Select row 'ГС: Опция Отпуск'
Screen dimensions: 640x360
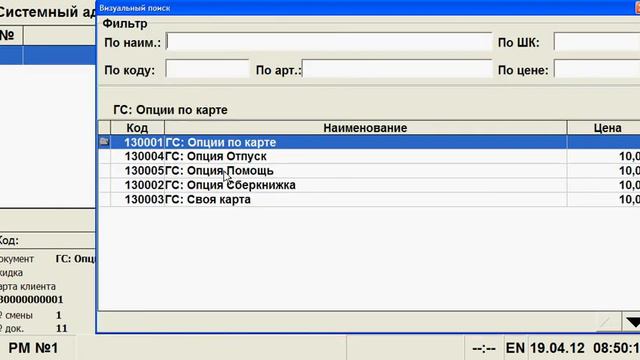(369, 156)
